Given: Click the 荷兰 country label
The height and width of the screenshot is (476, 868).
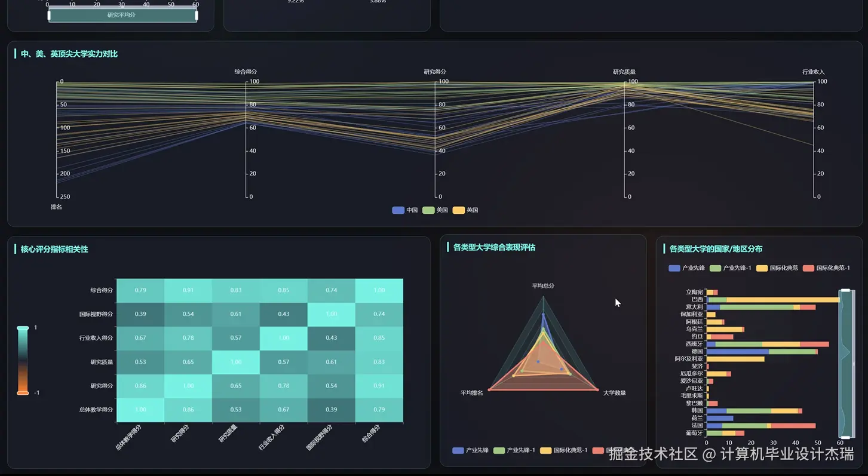Looking at the screenshot, I should pyautogui.click(x=697, y=418).
